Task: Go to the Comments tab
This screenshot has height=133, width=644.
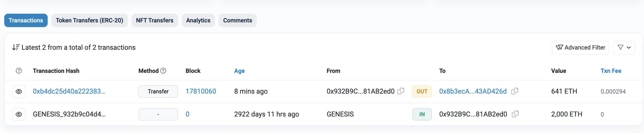Action: [x=237, y=20]
